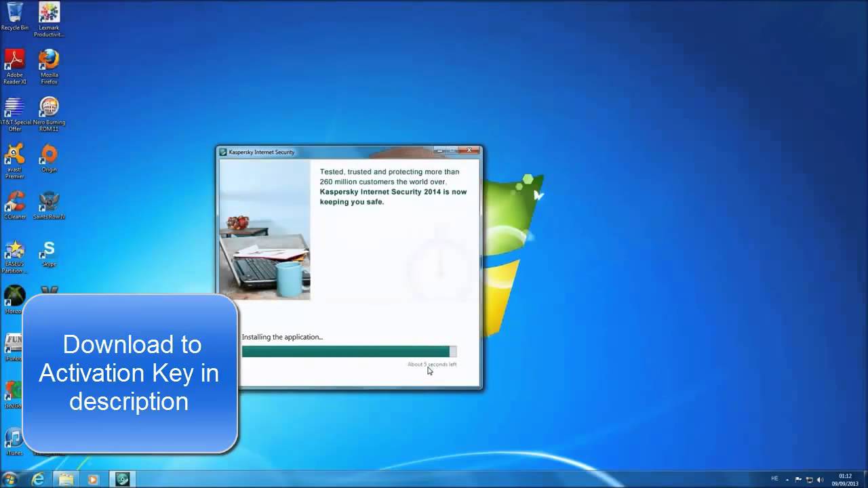Open the Nero Burning ROM 11 shortcut
The width and height of the screenshot is (868, 488).
(x=49, y=114)
